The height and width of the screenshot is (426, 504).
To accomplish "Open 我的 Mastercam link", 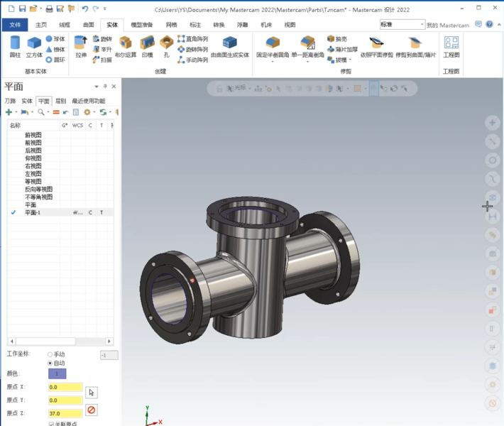I will pos(448,25).
